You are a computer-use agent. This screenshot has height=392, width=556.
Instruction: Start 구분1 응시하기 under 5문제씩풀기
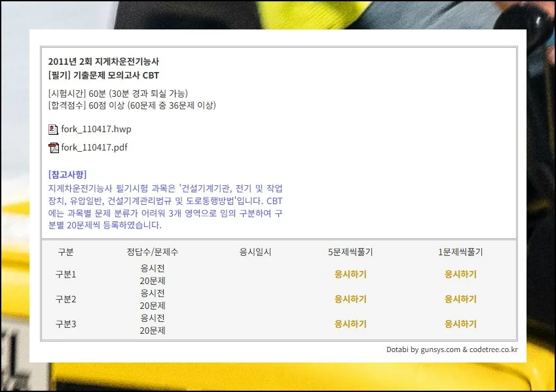pos(350,274)
